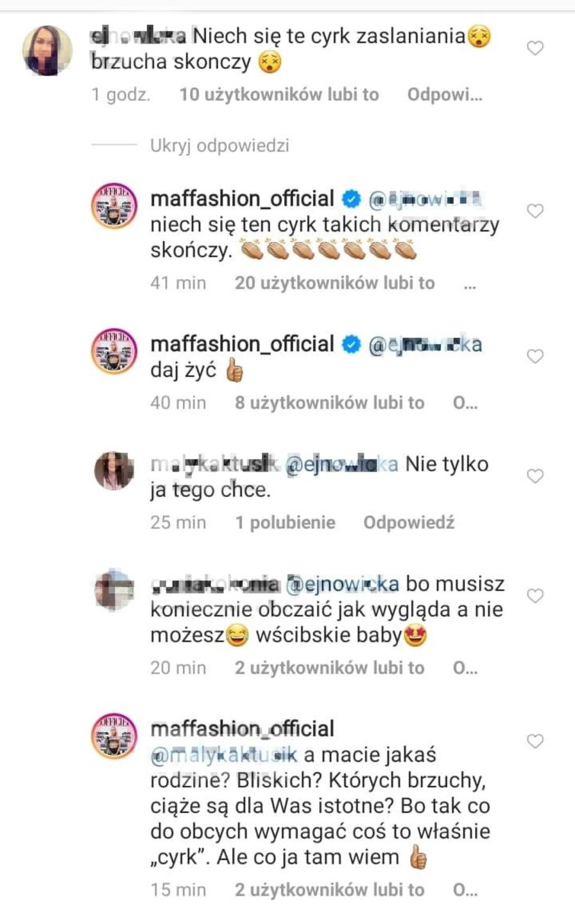Open maffashion_official username above "daj żyć"
Image resolution: width=575 pixels, height=924 pixels.
tap(242, 344)
